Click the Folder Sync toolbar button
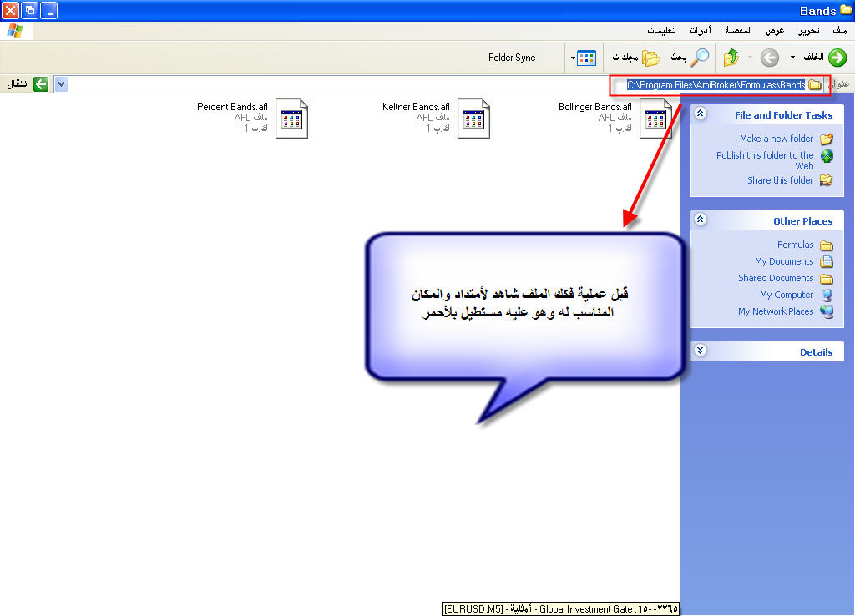Viewport: 855px width, 616px height. (512, 58)
